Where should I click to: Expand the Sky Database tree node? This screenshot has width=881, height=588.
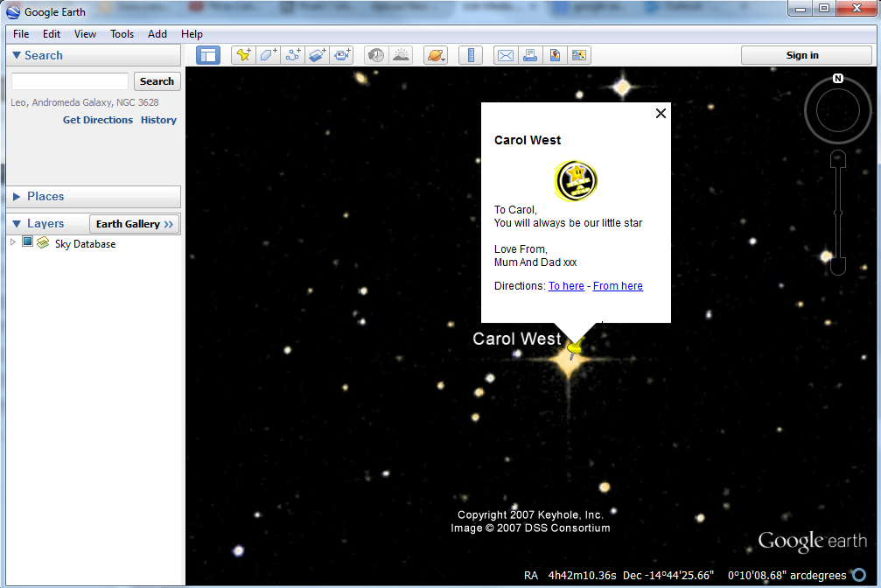coord(13,242)
